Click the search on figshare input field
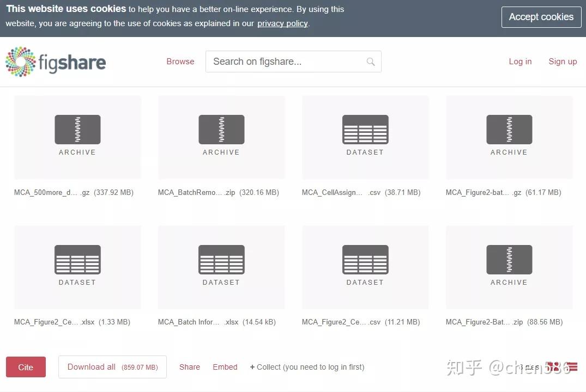This screenshot has height=392, width=586. [x=283, y=62]
